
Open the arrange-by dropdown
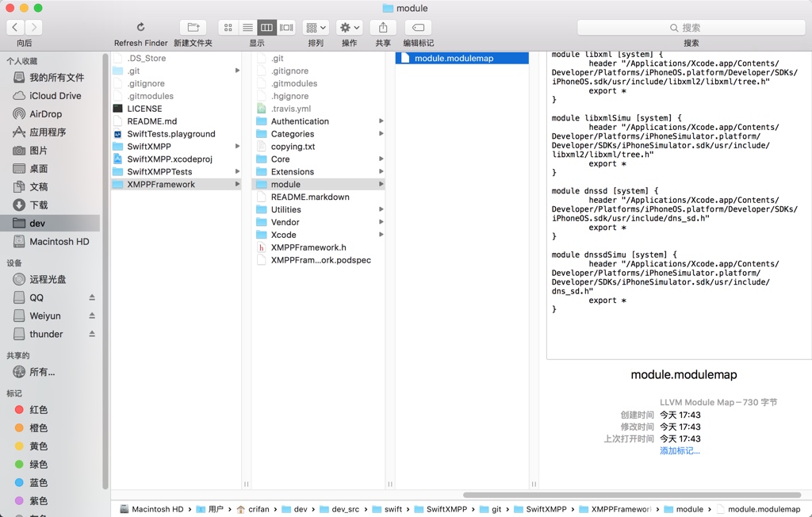(316, 27)
